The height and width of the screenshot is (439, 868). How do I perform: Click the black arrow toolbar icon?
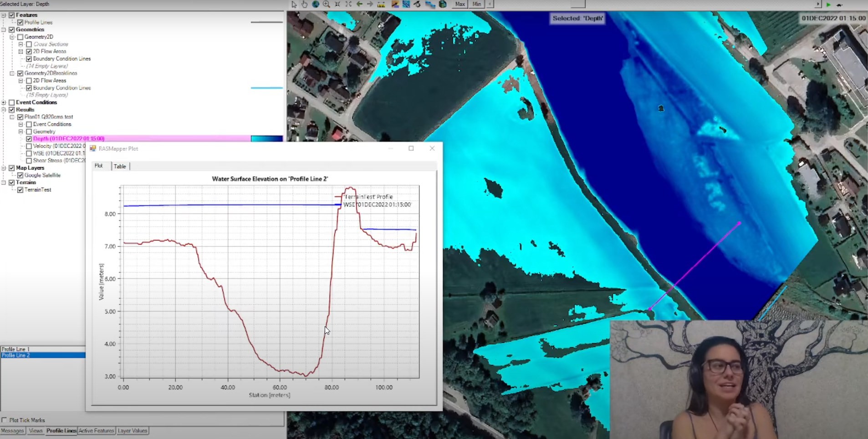[417, 4]
